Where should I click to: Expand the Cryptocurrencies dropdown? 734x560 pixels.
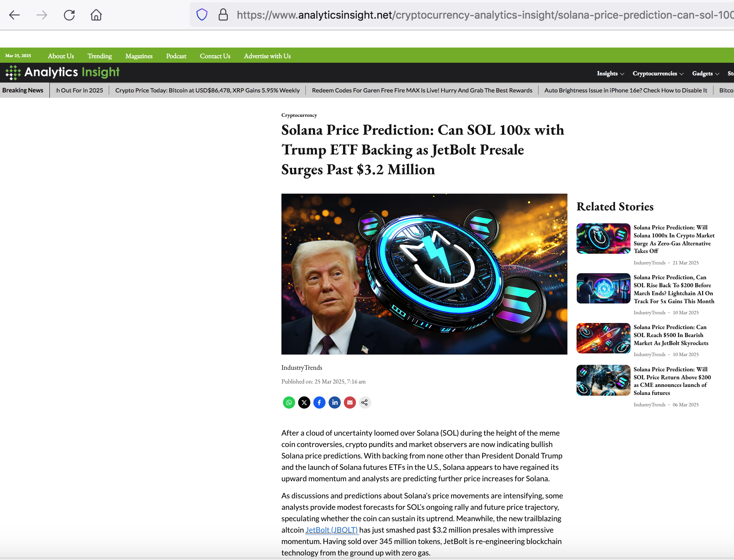click(658, 73)
